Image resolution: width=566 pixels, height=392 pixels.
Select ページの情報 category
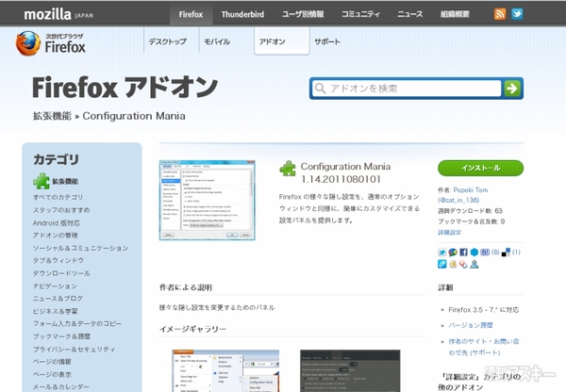(x=52, y=362)
